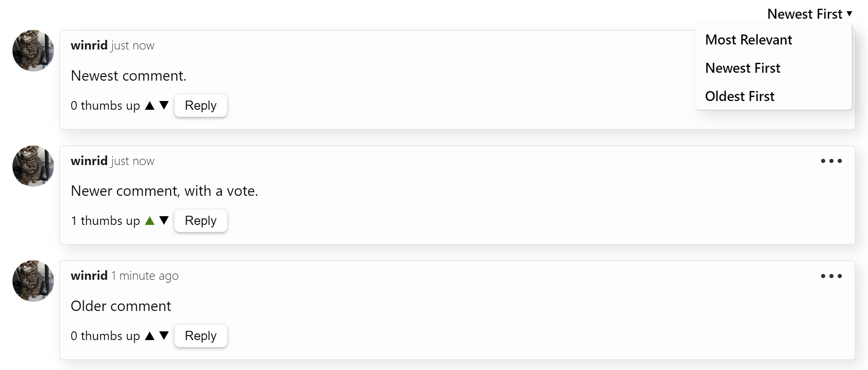Click green upvote arrow on voted comment

150,221
